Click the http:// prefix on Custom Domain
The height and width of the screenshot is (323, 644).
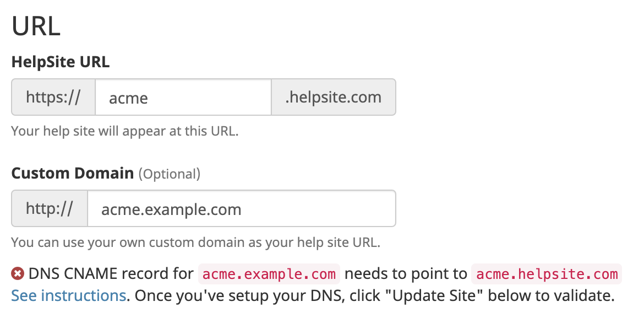tap(50, 208)
